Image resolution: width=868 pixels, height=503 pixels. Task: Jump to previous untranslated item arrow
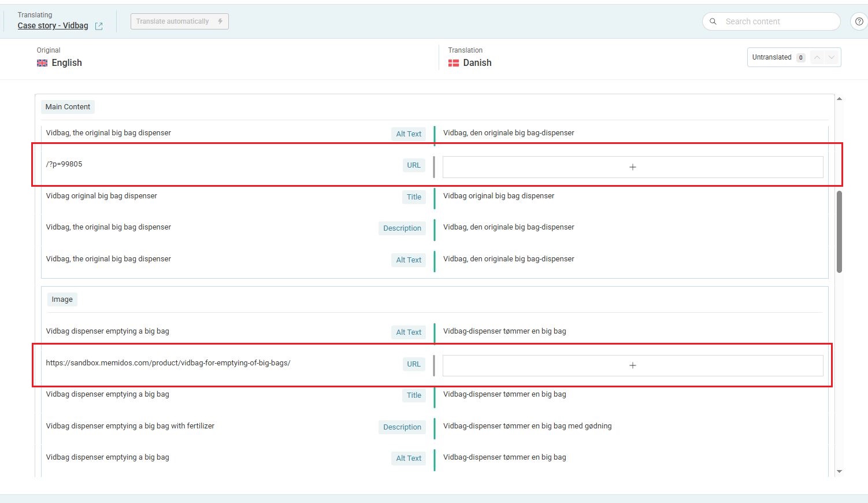pos(817,57)
